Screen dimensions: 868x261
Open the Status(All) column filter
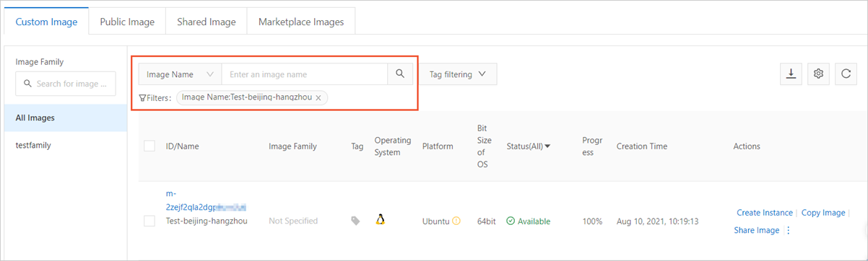[x=529, y=146]
